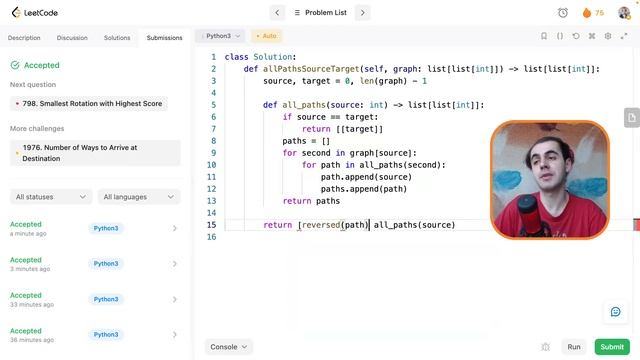Switch to the Submissions tab

164,38
